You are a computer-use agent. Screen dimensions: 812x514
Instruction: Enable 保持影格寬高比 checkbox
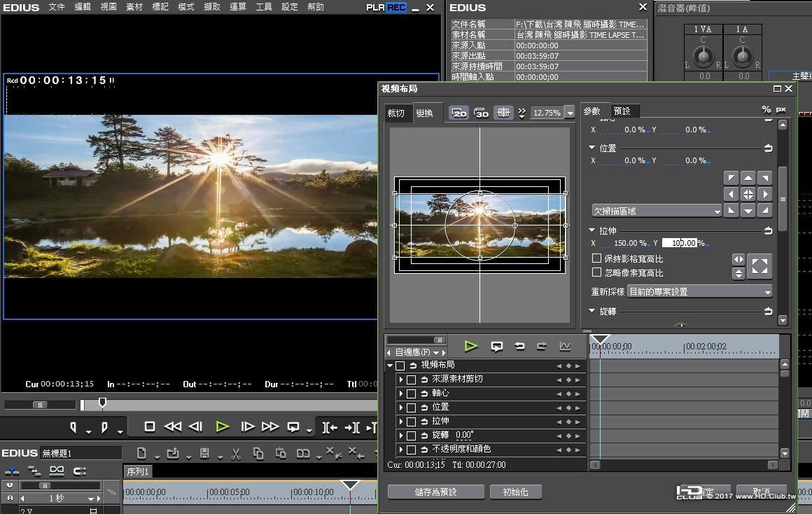[596, 258]
